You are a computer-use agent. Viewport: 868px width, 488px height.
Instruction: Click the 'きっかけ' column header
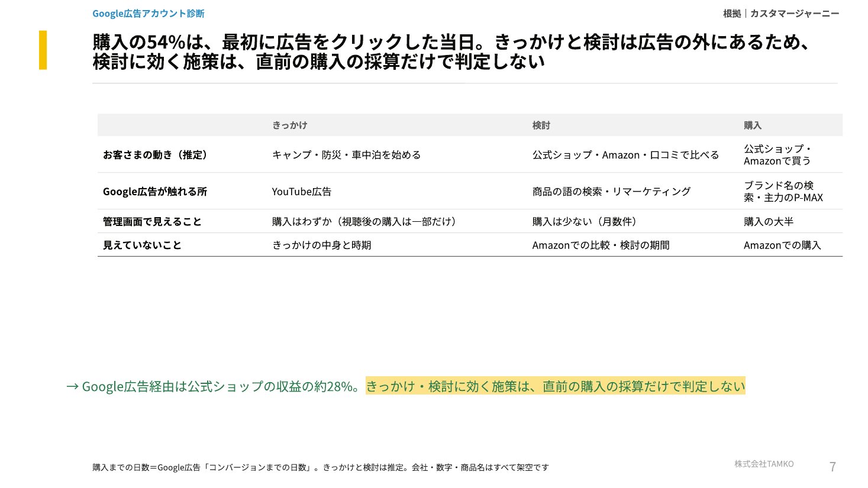click(289, 125)
